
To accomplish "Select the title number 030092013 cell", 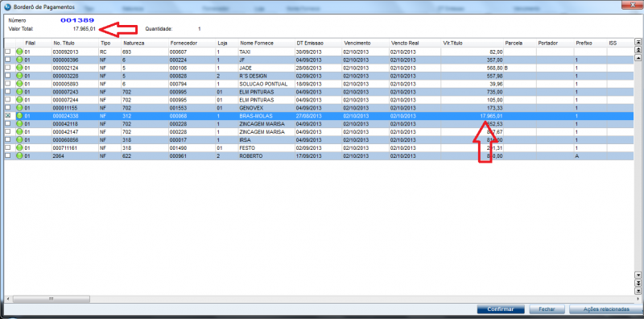I will click(75, 52).
